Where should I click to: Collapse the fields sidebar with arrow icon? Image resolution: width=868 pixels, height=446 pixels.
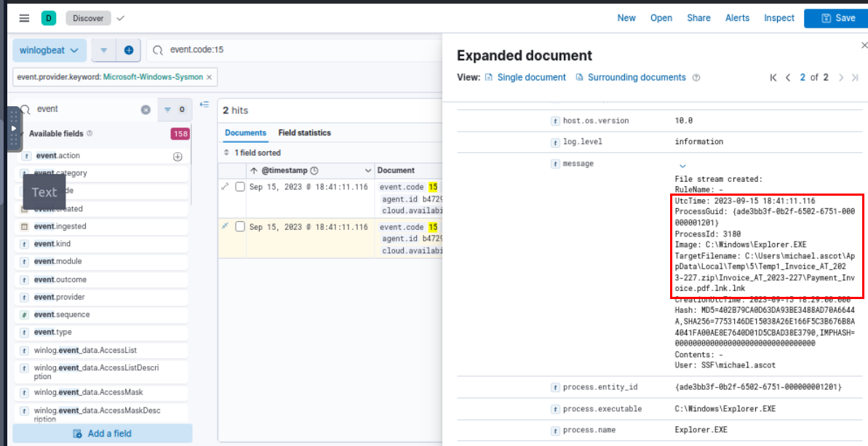204,105
